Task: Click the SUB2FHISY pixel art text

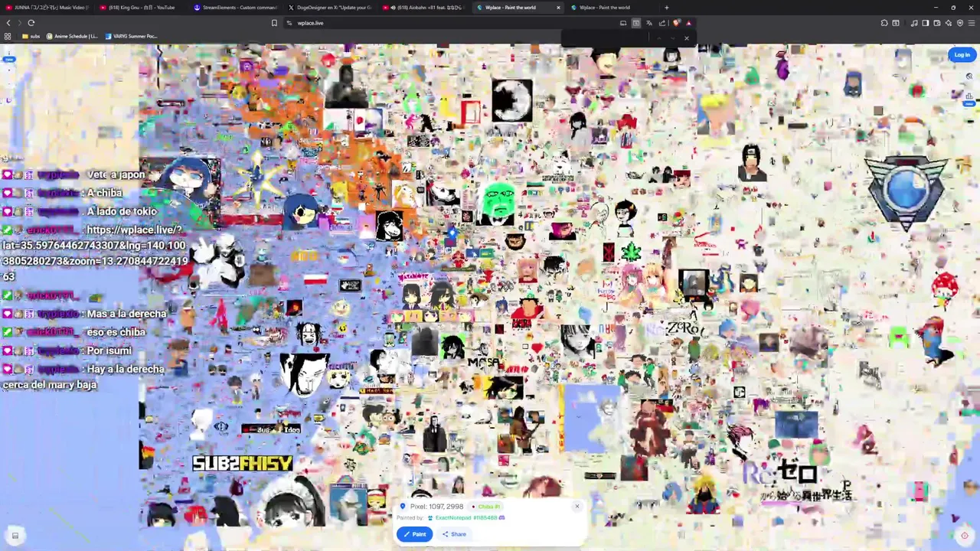Action: [x=242, y=464]
